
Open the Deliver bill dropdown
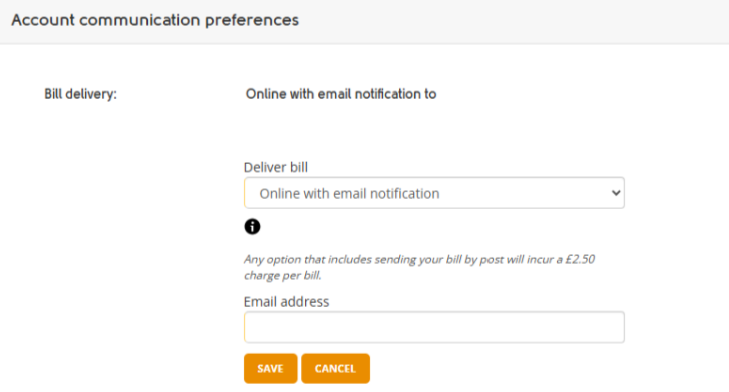pos(434,193)
